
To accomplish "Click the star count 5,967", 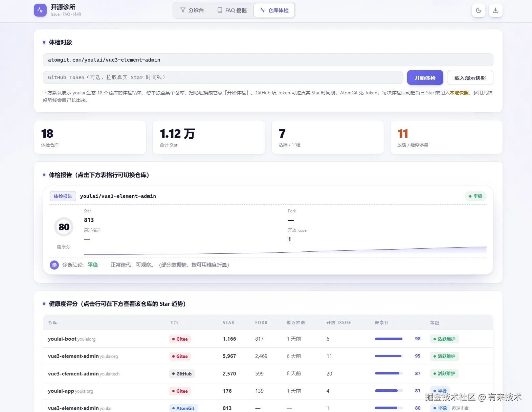I will pyautogui.click(x=229, y=356).
